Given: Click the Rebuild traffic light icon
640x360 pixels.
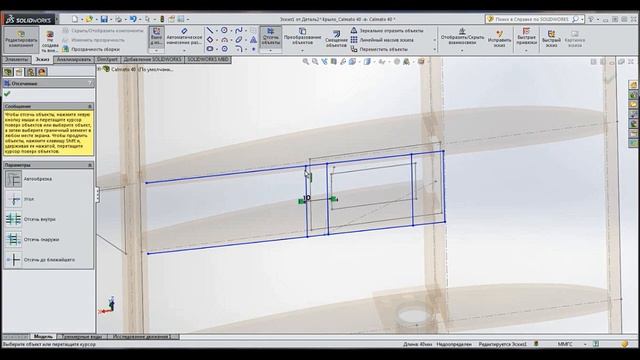Looking at the screenshot, I should pyautogui.click(x=162, y=19).
